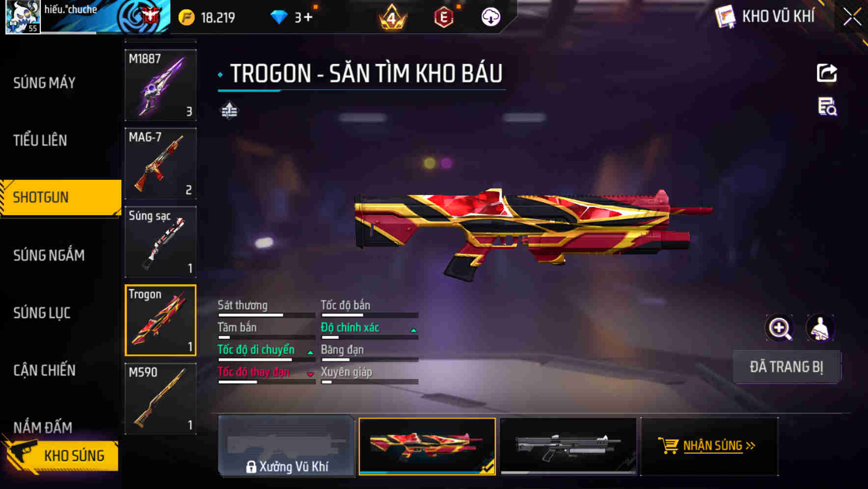Screen dimensions: 868x489
Task: Tap the gold coin currency icon
Action: click(187, 17)
